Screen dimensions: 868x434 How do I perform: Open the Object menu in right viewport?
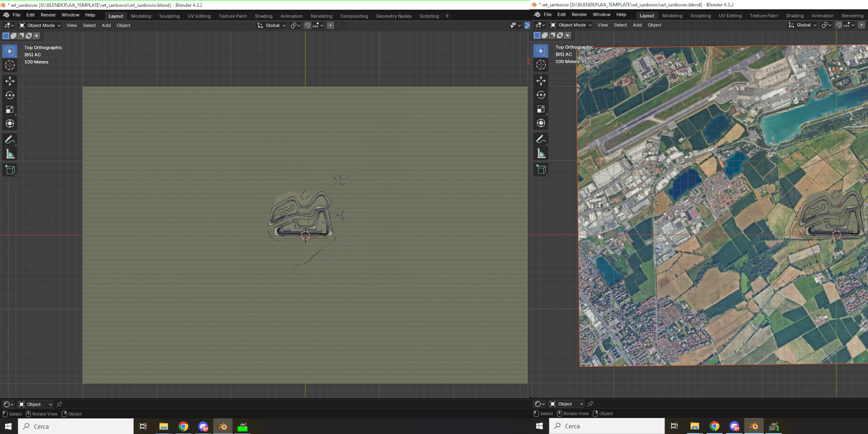point(654,25)
